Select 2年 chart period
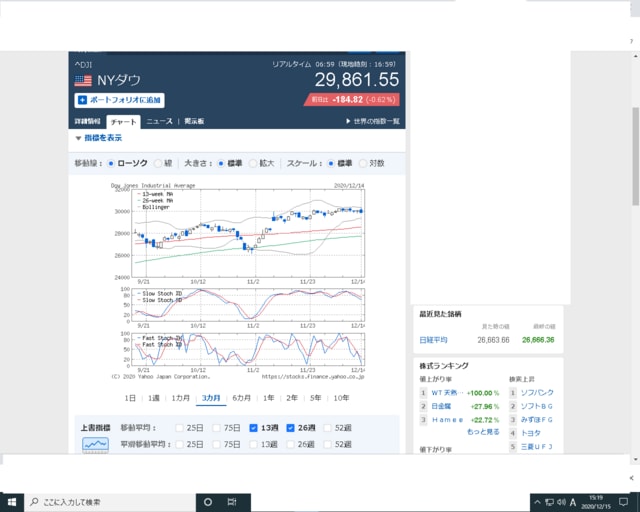The width and height of the screenshot is (640, 512). pyautogui.click(x=292, y=398)
